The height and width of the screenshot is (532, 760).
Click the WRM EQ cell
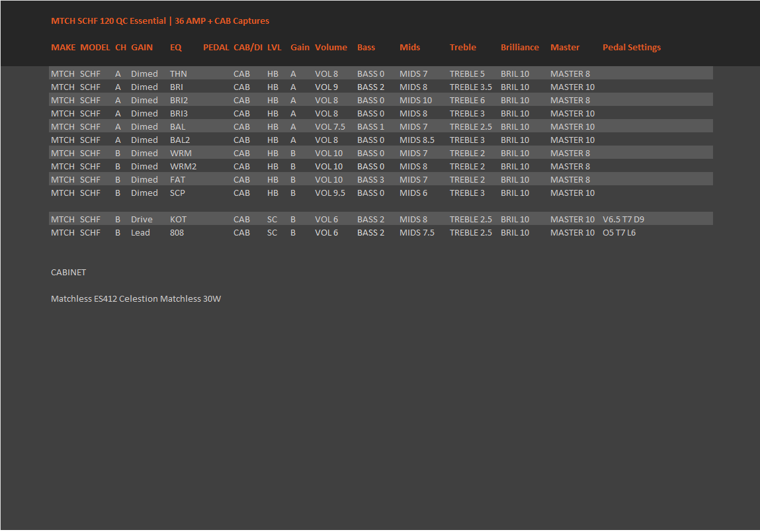pyautogui.click(x=181, y=154)
